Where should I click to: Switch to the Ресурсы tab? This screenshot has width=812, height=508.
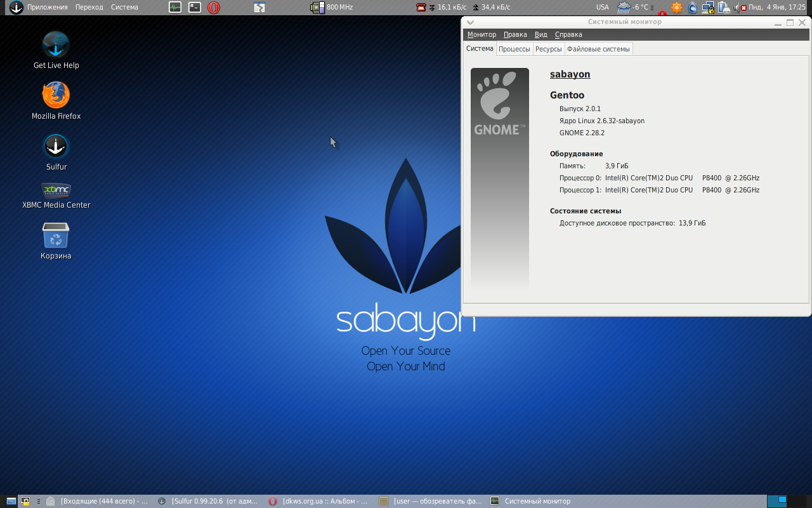[549, 49]
